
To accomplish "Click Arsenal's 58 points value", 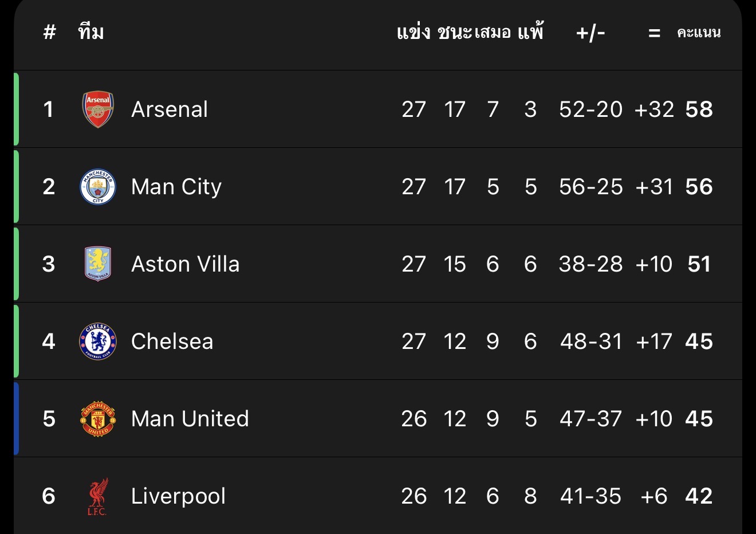I will pyautogui.click(x=699, y=109).
